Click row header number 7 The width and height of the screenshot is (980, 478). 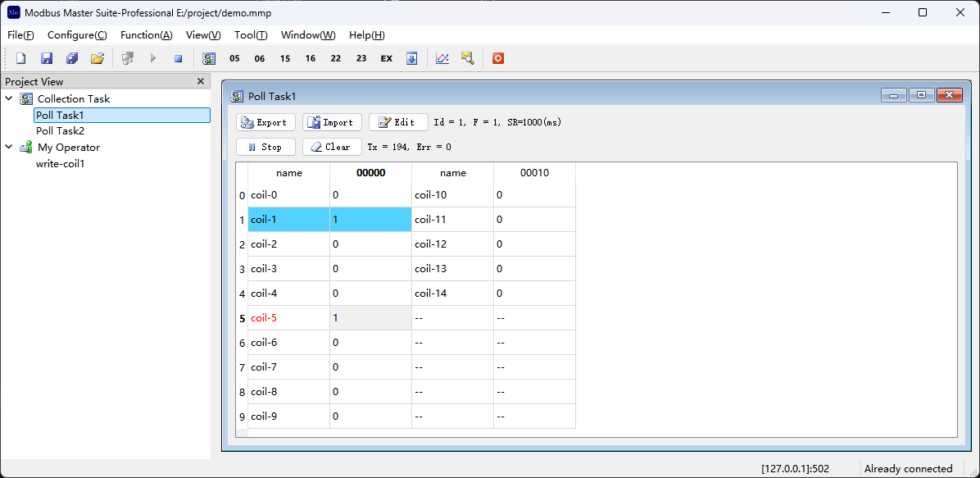(x=242, y=367)
